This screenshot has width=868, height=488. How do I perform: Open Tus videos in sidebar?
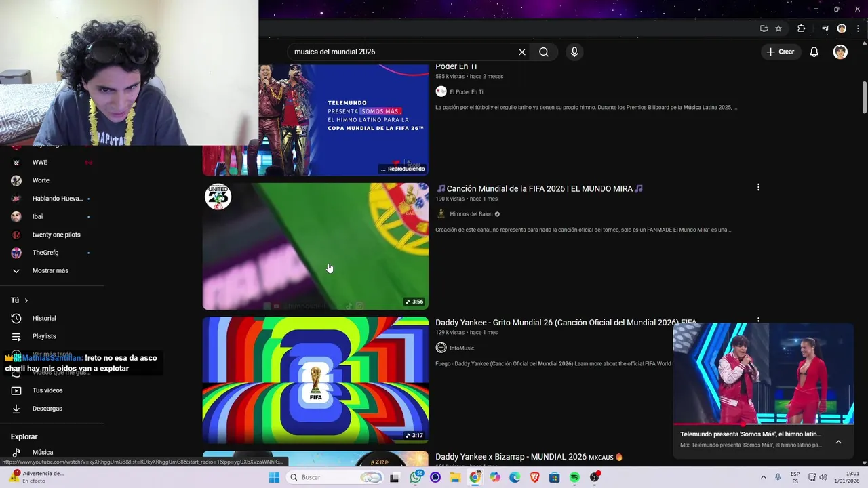click(47, 390)
